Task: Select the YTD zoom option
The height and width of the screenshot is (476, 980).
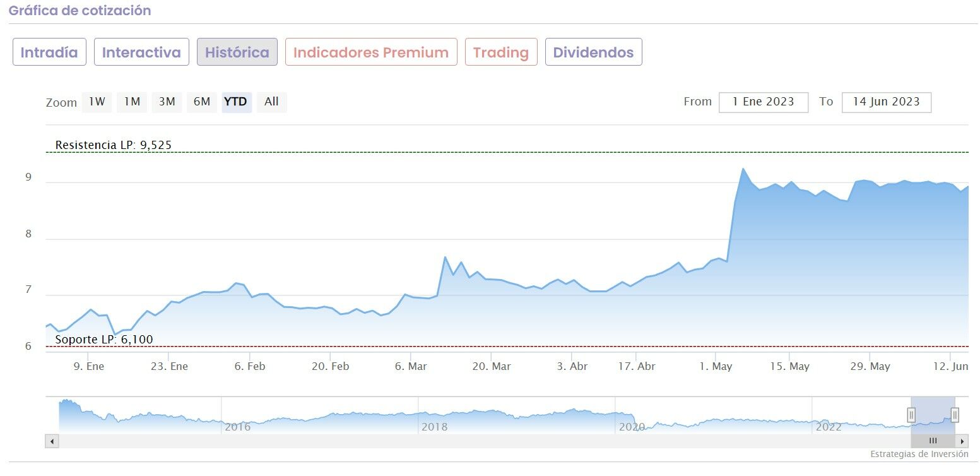Action: point(236,102)
